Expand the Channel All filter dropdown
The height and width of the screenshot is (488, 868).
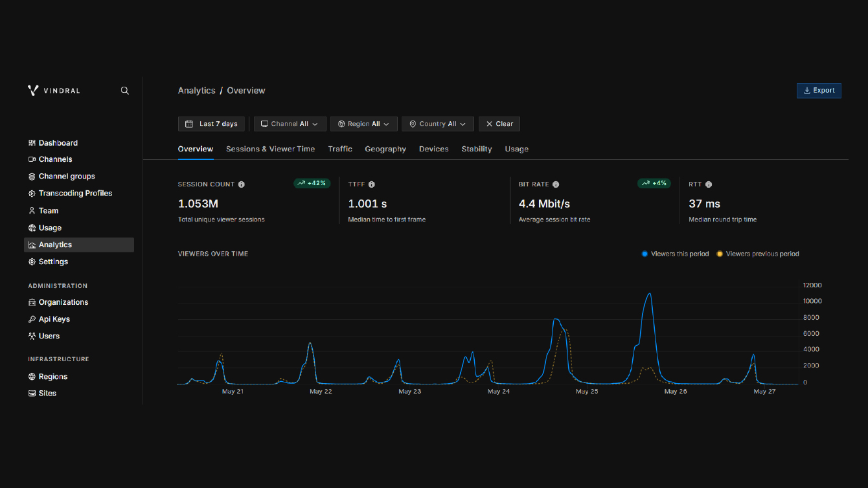click(290, 124)
